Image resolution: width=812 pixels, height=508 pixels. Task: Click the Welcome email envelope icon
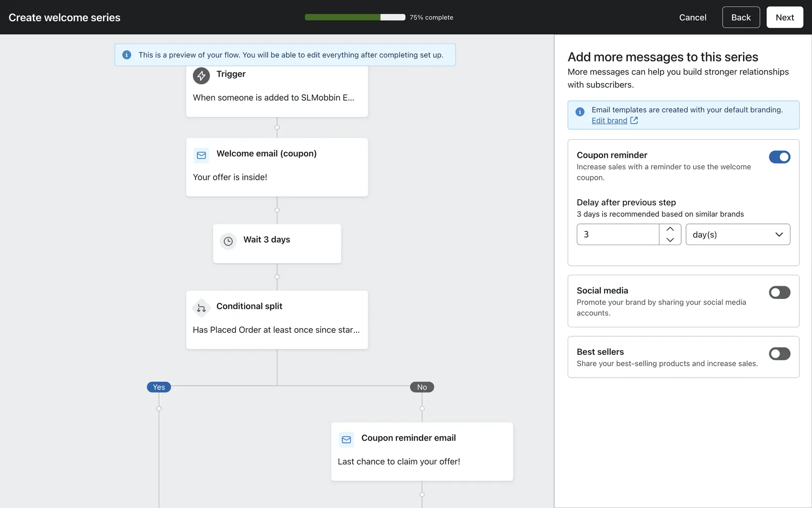pyautogui.click(x=201, y=155)
